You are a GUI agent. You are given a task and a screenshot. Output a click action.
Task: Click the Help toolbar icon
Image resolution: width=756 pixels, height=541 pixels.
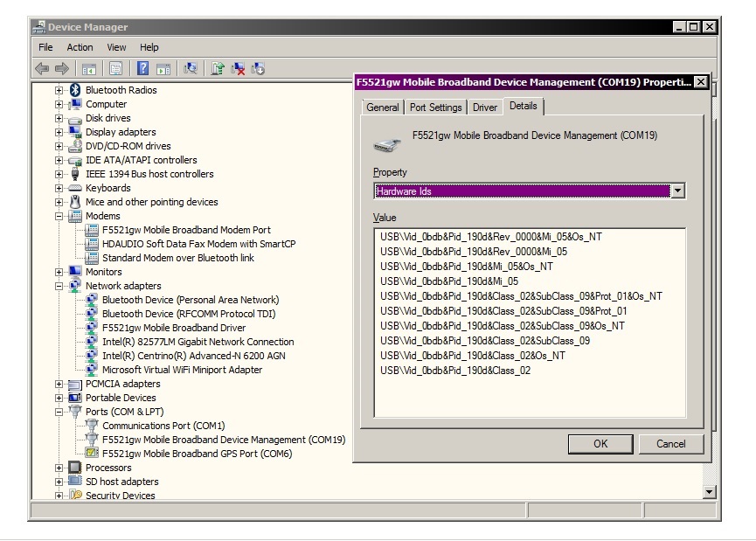point(142,68)
